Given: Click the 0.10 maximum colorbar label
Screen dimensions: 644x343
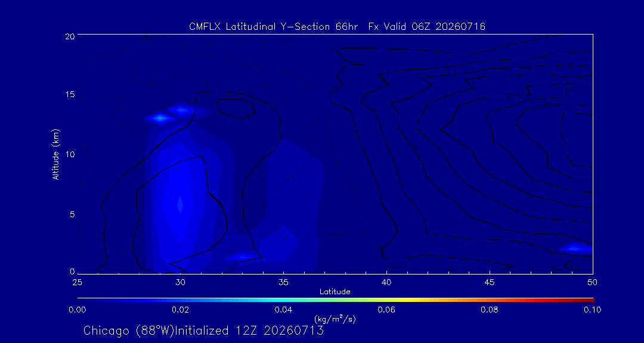Looking at the screenshot, I should coord(592,310).
